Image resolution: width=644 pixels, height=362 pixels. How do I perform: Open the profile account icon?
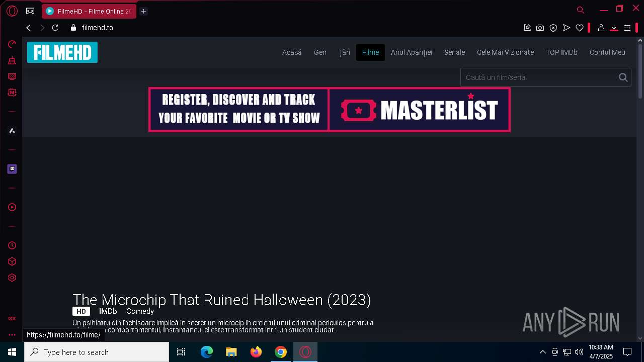[601, 28]
